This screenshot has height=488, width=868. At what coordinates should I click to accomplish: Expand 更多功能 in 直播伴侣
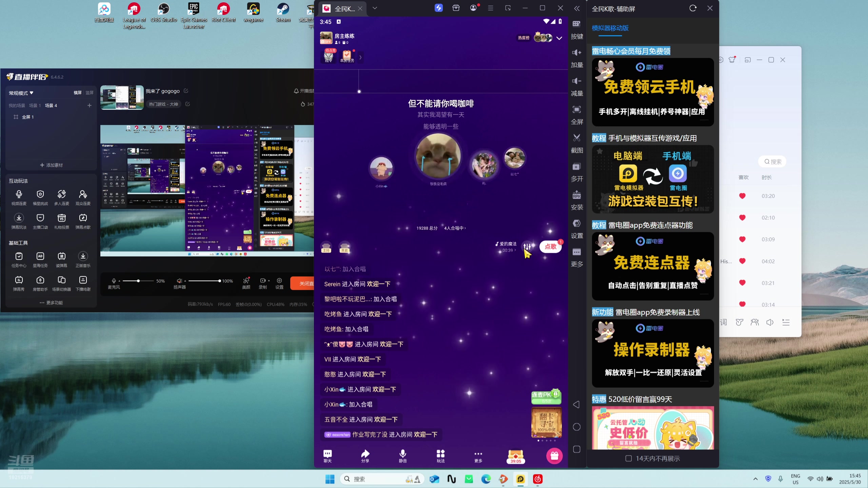click(51, 303)
